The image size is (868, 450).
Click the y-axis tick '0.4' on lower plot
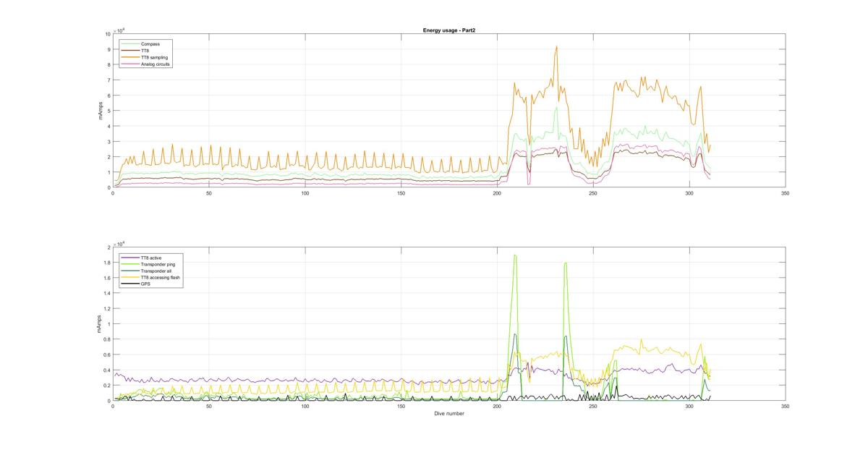107,370
